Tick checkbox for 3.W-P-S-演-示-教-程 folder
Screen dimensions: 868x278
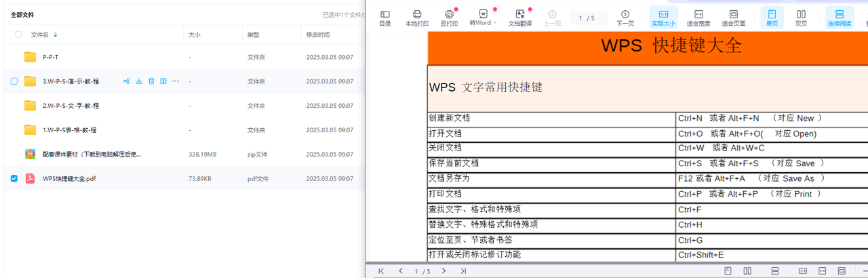click(x=14, y=81)
